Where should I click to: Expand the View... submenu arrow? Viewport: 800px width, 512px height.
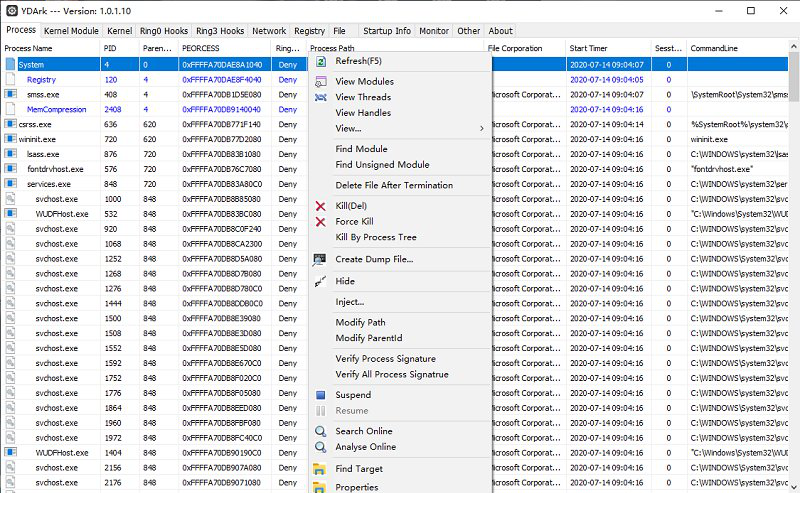(x=482, y=129)
